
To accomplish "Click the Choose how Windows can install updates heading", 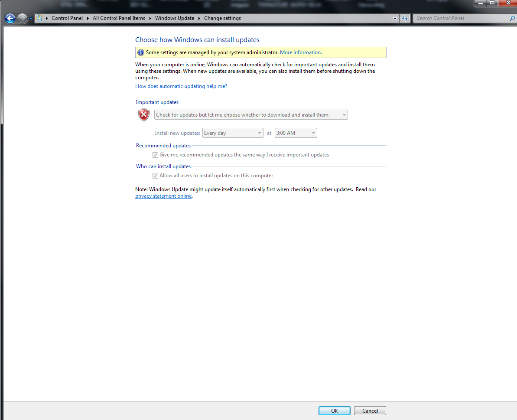I will (197, 40).
